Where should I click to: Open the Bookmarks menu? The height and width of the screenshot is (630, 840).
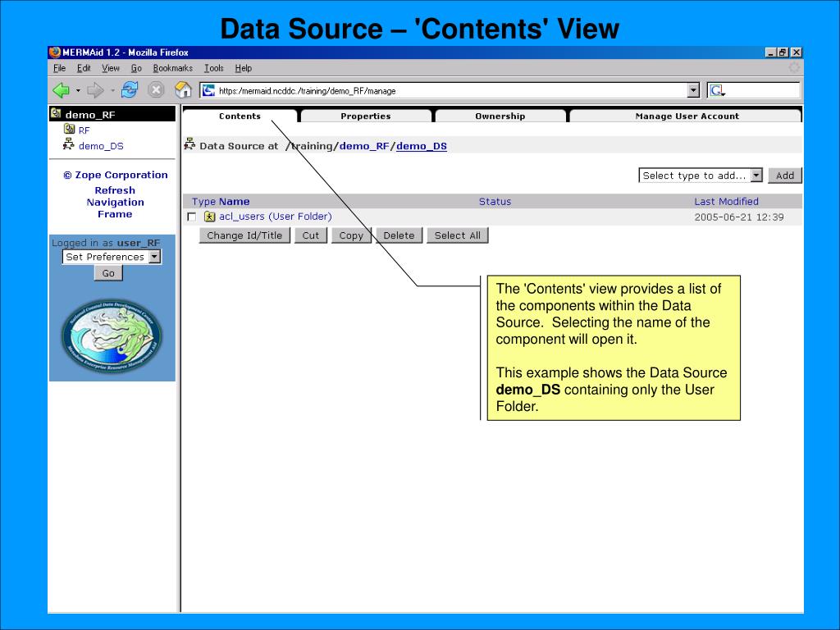tap(172, 68)
